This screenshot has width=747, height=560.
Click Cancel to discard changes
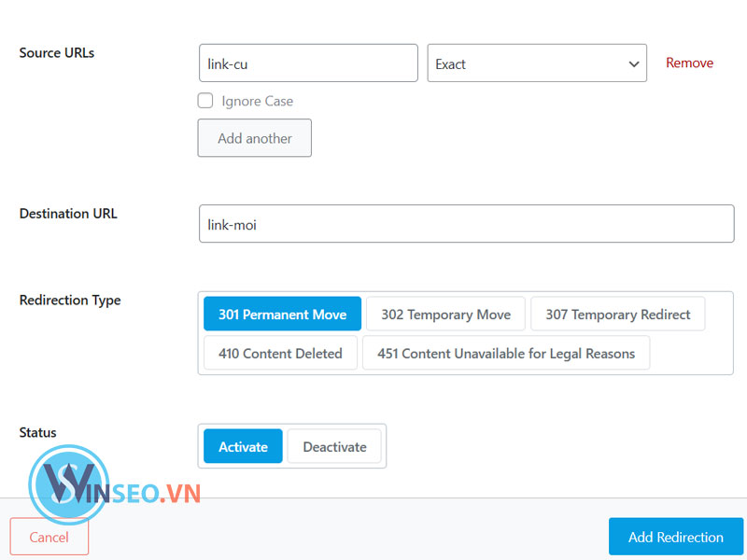(x=49, y=537)
